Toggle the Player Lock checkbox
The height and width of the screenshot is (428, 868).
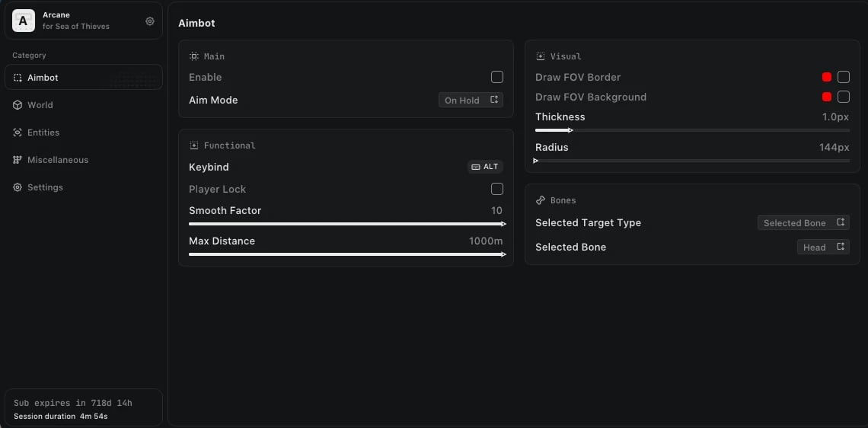click(x=497, y=189)
